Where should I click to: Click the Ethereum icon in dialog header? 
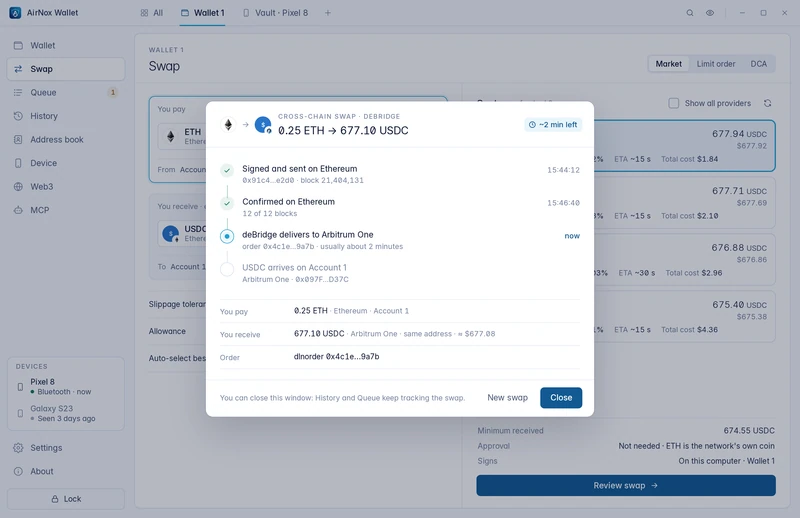click(228, 125)
